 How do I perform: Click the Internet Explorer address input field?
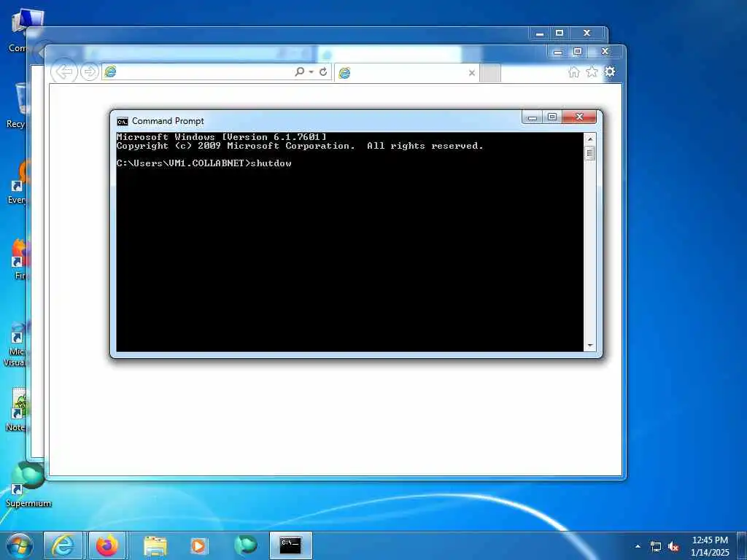(205, 72)
